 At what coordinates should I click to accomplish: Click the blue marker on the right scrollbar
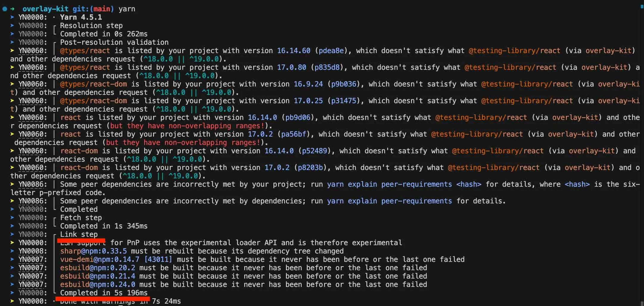click(642, 7)
